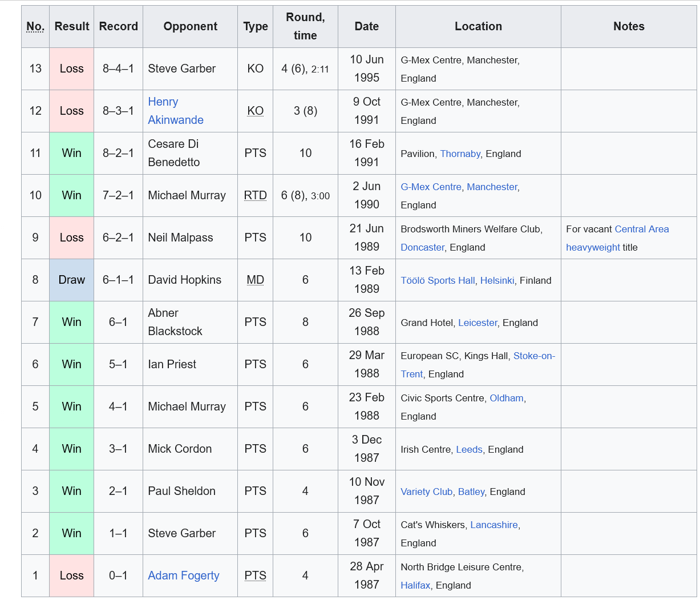The image size is (700, 608).
Task: Open the Variety Club link
Action: [x=426, y=492]
